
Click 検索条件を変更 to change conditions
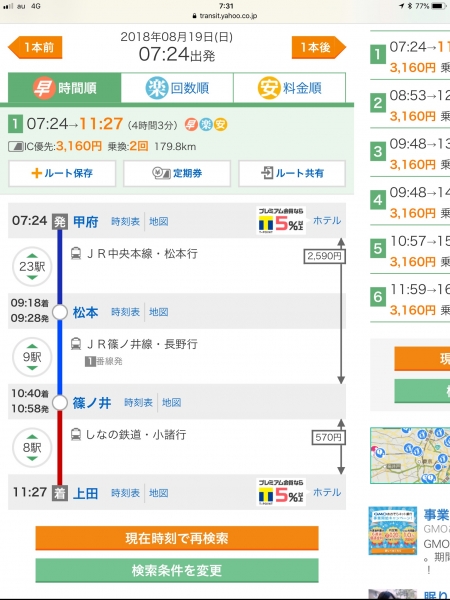pos(177,571)
